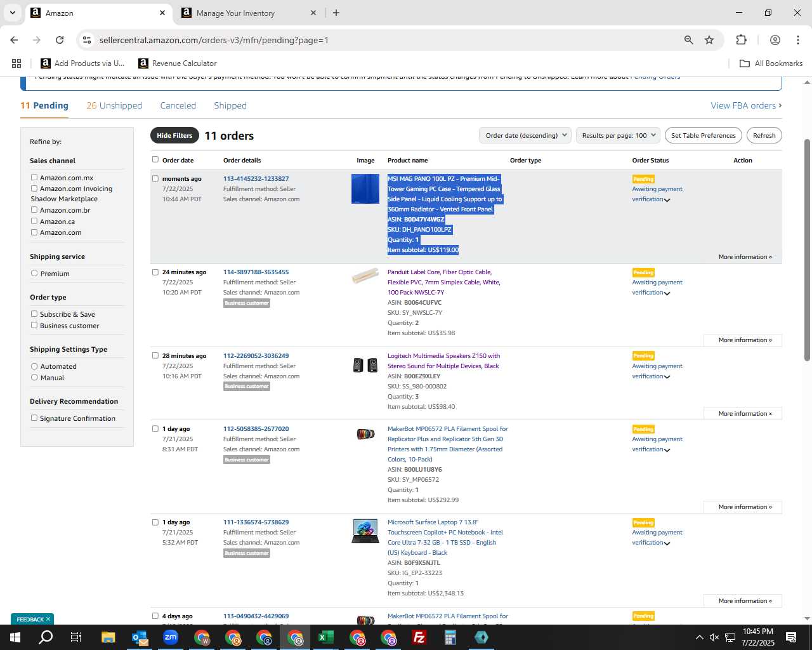Open the Chrome three-dot menu
The width and height of the screenshot is (812, 650).
(x=798, y=40)
